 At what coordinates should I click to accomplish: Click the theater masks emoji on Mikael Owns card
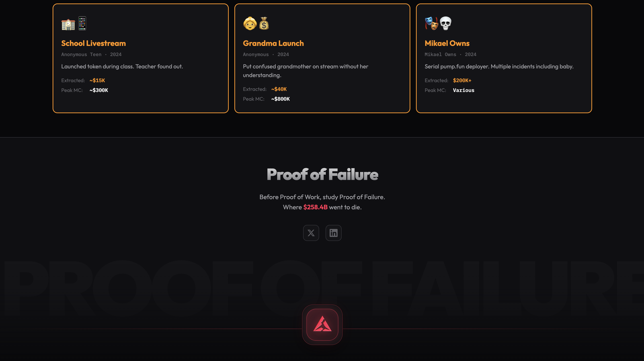tap(432, 23)
